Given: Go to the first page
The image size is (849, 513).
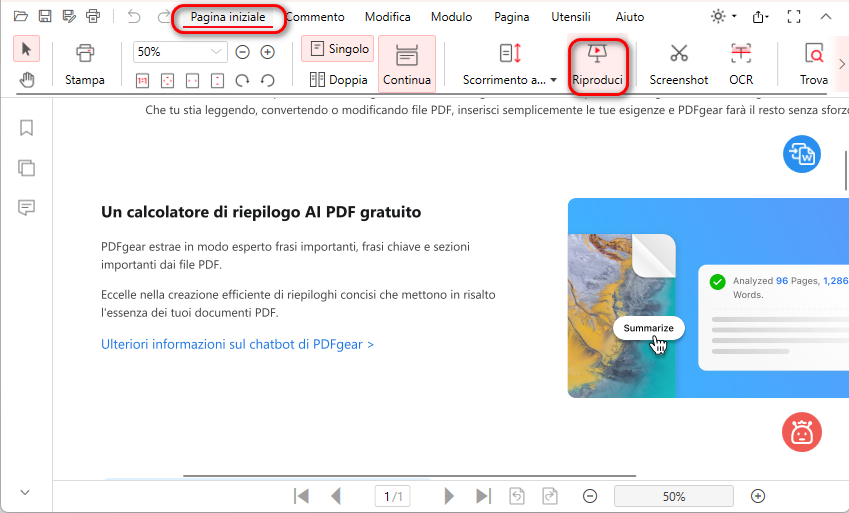Looking at the screenshot, I should pos(301,496).
